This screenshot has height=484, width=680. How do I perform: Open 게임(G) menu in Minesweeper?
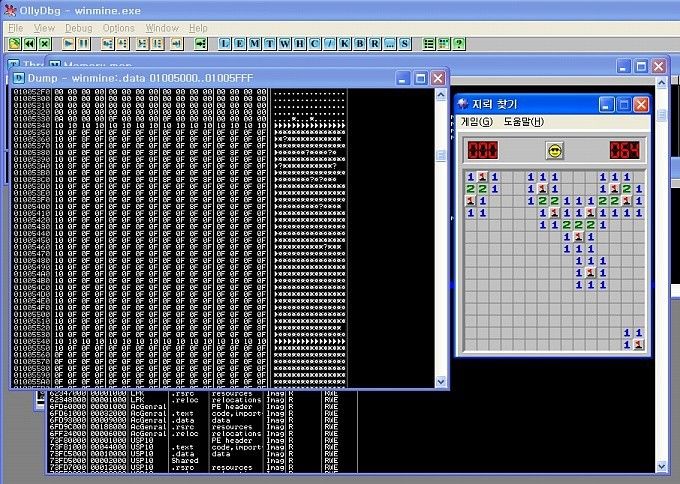(477, 122)
